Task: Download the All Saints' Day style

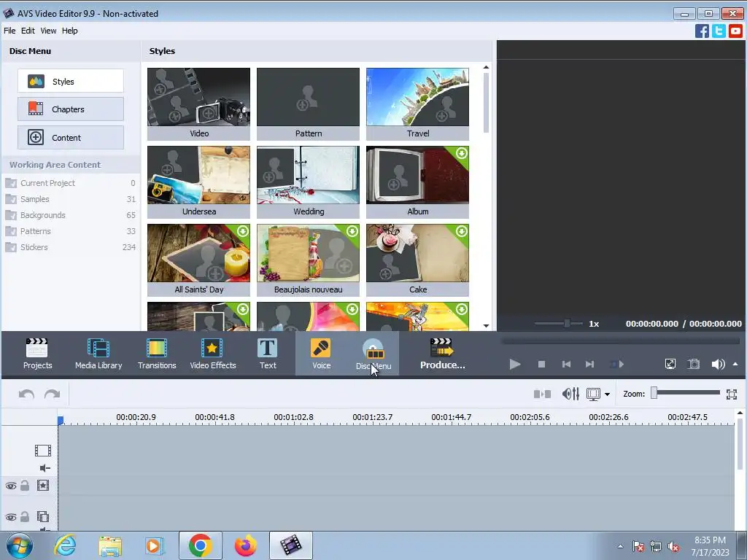Action: 242,231
